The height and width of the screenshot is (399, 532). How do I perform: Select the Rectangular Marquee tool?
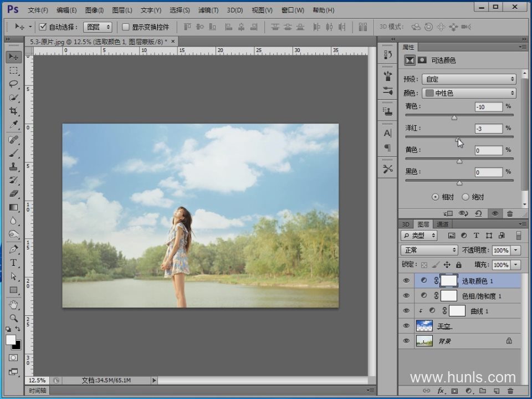(13, 70)
